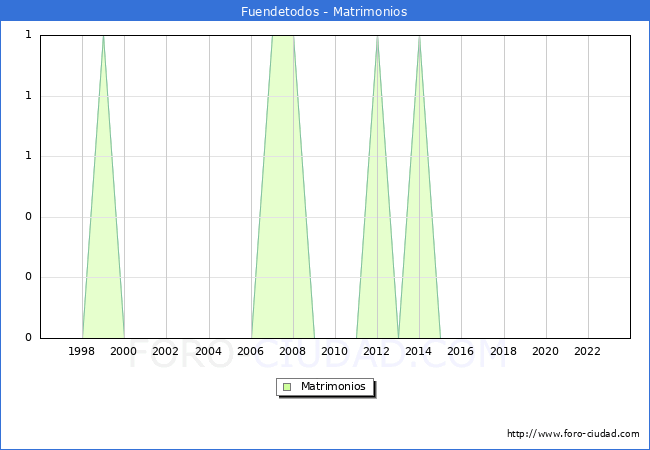Click the 2004 year tick label
This screenshot has height=450, width=650.
click(x=208, y=351)
